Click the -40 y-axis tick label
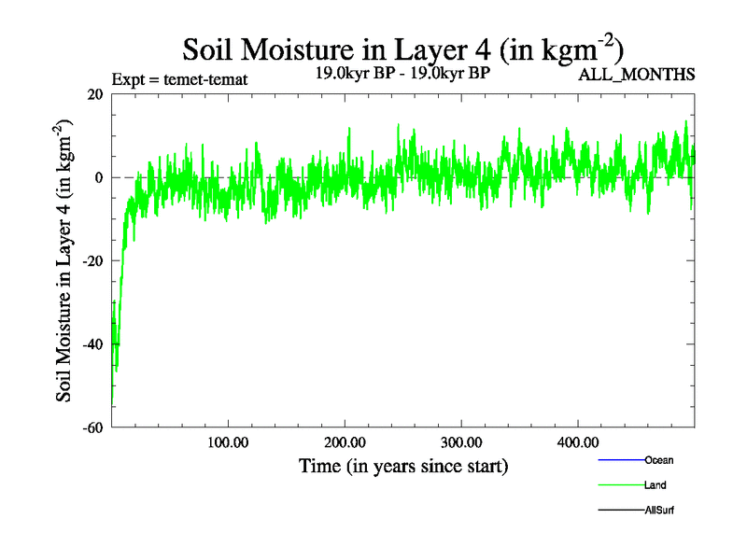 coord(92,344)
